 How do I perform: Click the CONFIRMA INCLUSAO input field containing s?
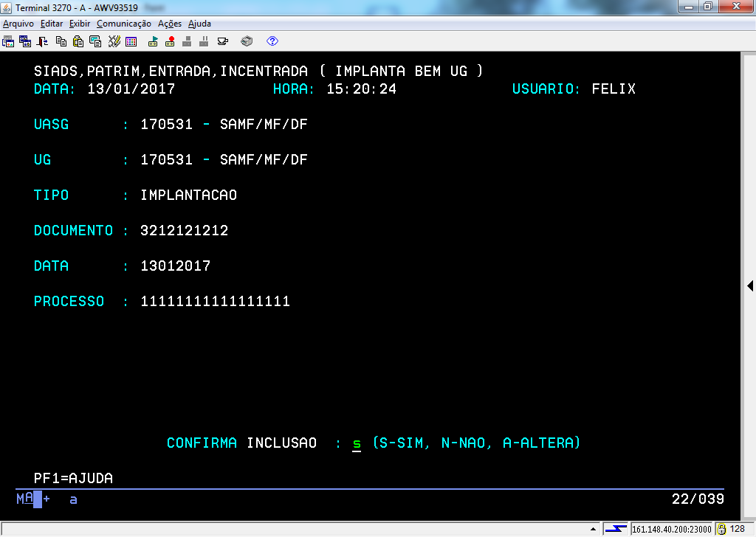tap(357, 443)
